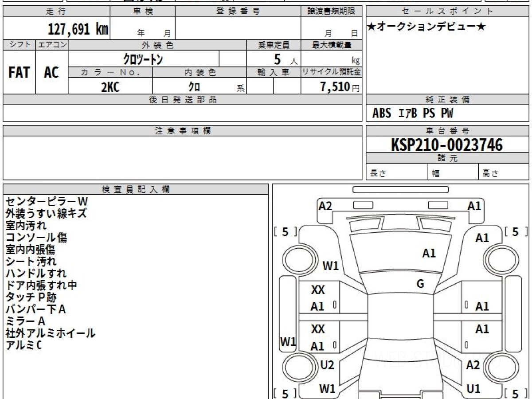Click the 内装色 label

coord(199,72)
